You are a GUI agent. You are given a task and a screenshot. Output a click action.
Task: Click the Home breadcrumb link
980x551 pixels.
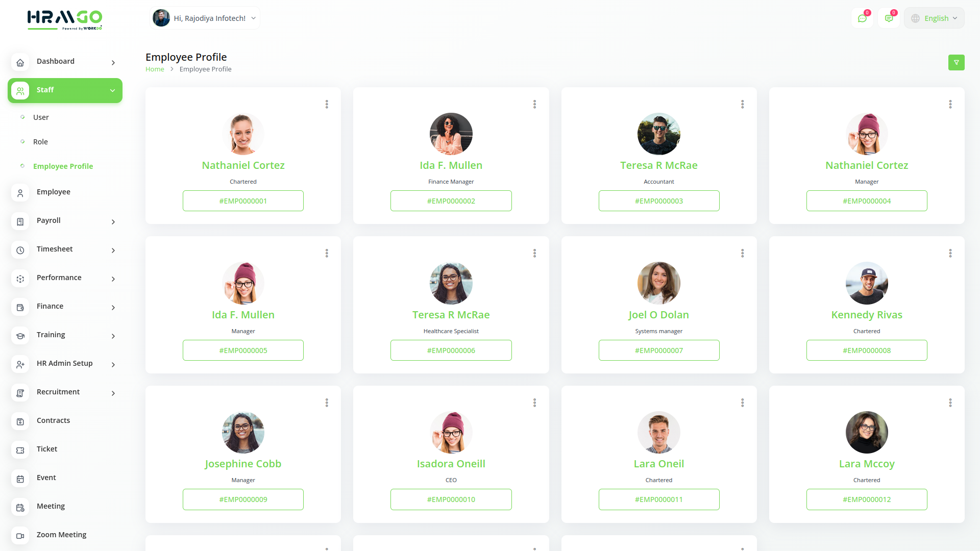click(155, 69)
